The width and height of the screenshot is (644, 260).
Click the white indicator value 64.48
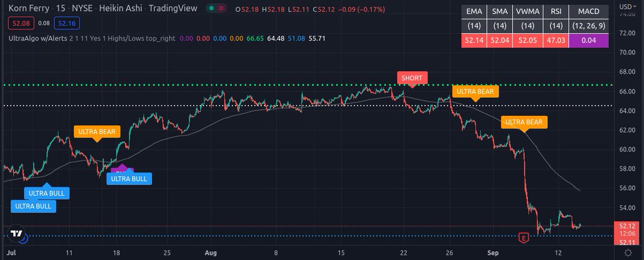pos(276,39)
